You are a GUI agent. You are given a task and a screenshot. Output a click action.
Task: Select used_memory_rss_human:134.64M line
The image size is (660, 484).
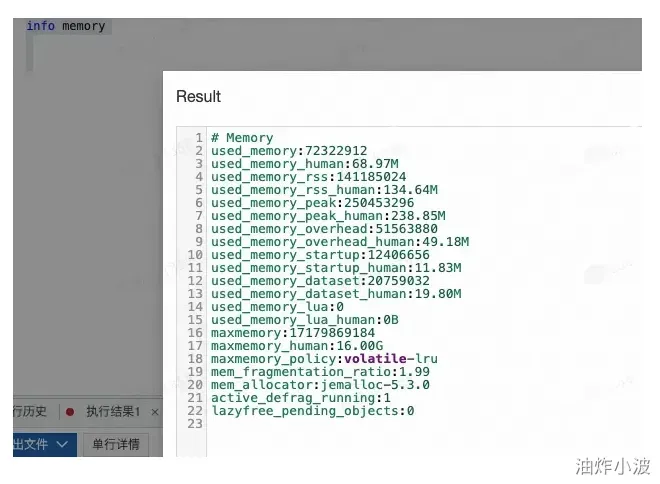coord(324,190)
